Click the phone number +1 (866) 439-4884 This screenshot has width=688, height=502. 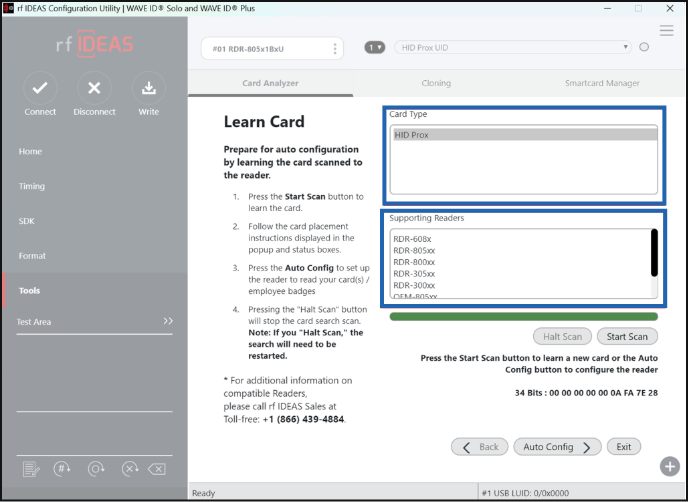pyautogui.click(x=303, y=419)
